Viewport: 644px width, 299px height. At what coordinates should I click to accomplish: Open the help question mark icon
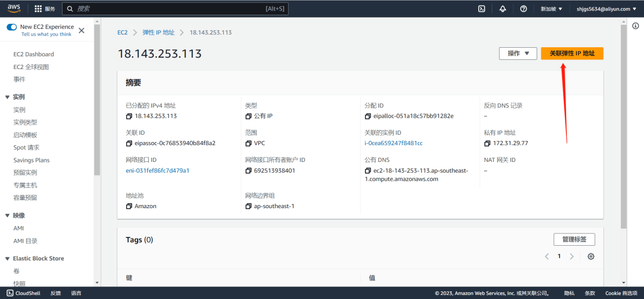(524, 9)
